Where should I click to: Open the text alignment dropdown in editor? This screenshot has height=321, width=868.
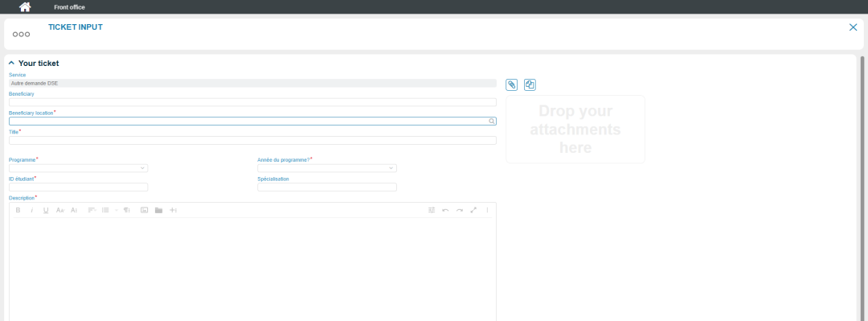pos(92,210)
